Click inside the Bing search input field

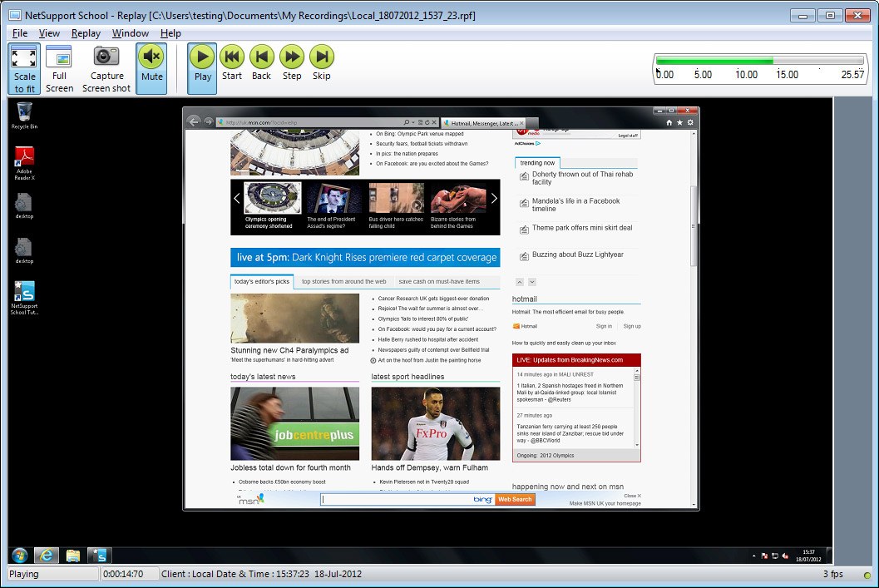click(x=391, y=499)
